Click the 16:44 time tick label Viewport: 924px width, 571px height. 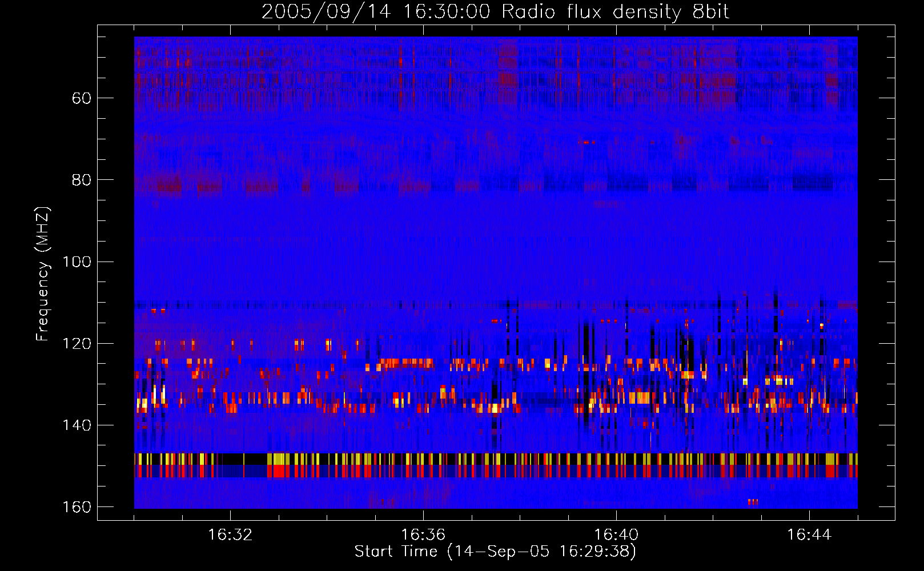809,535
